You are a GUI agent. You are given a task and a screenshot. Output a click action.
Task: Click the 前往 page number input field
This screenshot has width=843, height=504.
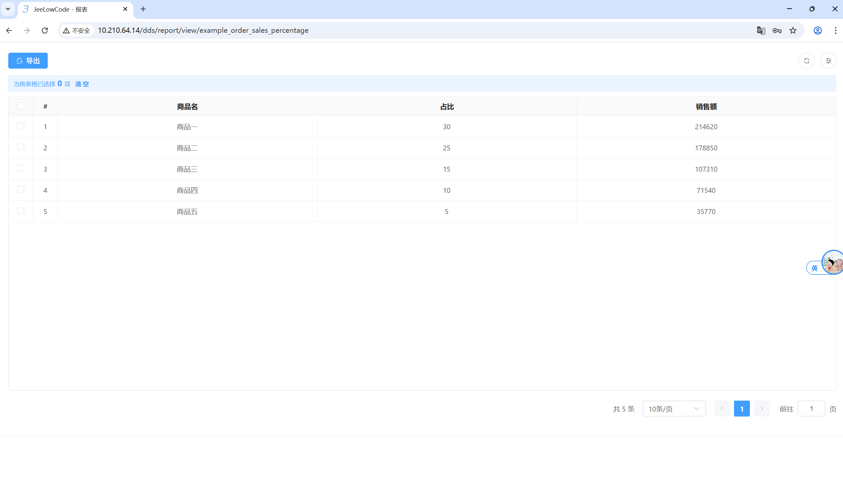[811, 409]
